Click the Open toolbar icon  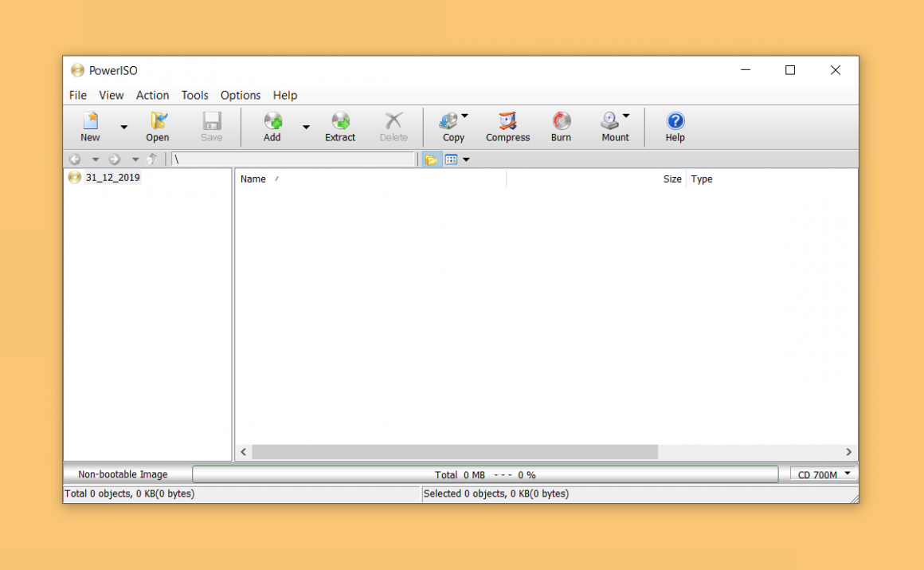coord(158,121)
